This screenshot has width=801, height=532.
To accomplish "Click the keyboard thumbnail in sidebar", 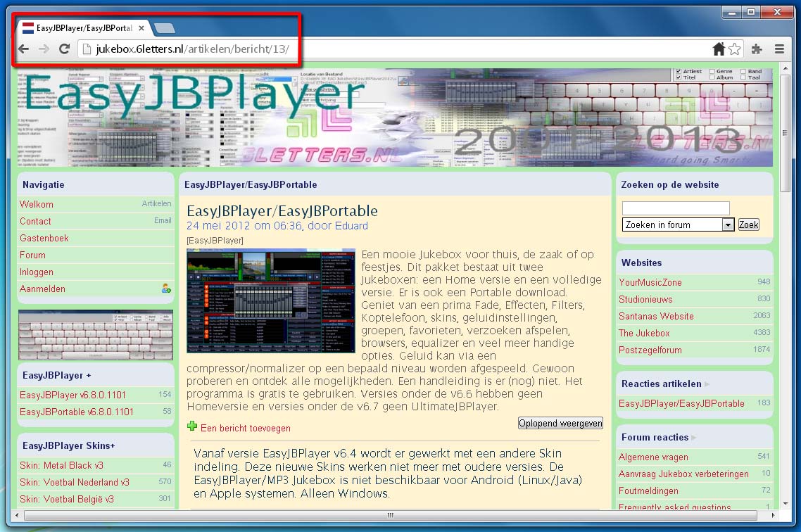I will pos(96,335).
